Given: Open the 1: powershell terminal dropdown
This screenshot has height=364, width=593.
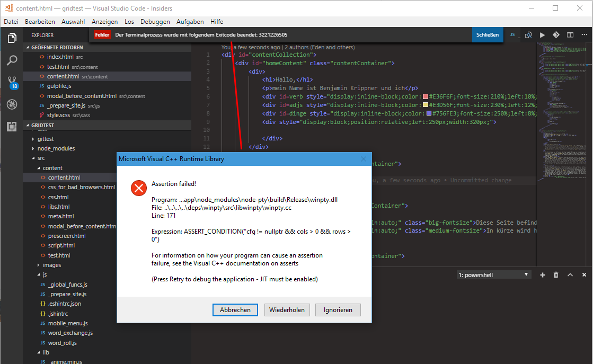Looking at the screenshot, I should pos(493,274).
